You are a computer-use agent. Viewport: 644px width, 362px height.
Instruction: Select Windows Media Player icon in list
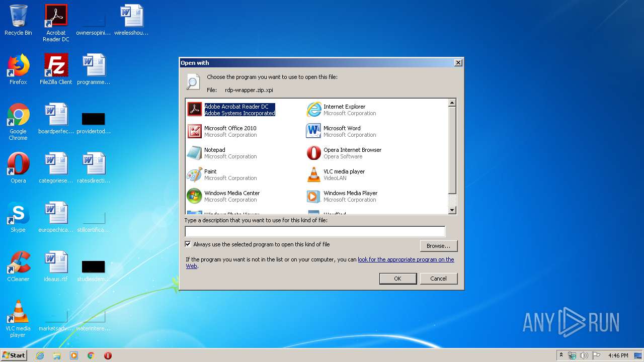[x=314, y=196]
